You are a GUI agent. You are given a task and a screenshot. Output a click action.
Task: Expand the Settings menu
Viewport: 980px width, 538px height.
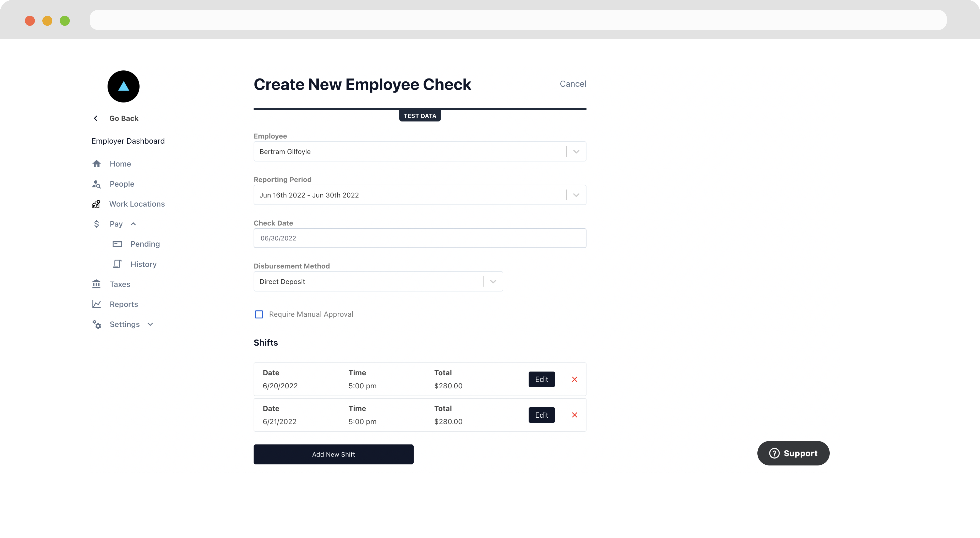pos(150,324)
